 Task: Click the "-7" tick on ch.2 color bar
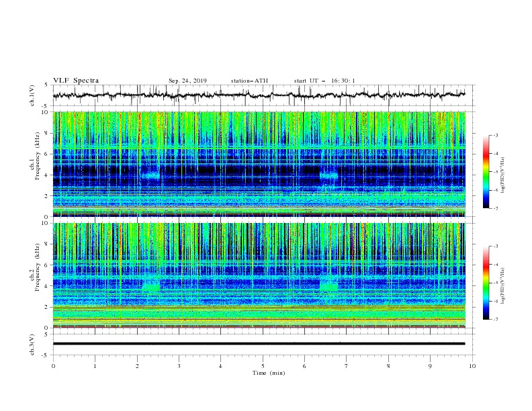[495, 319]
